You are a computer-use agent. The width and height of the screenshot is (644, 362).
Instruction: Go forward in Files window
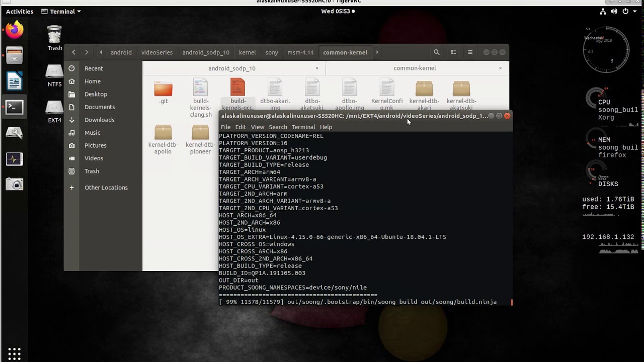tap(87, 52)
